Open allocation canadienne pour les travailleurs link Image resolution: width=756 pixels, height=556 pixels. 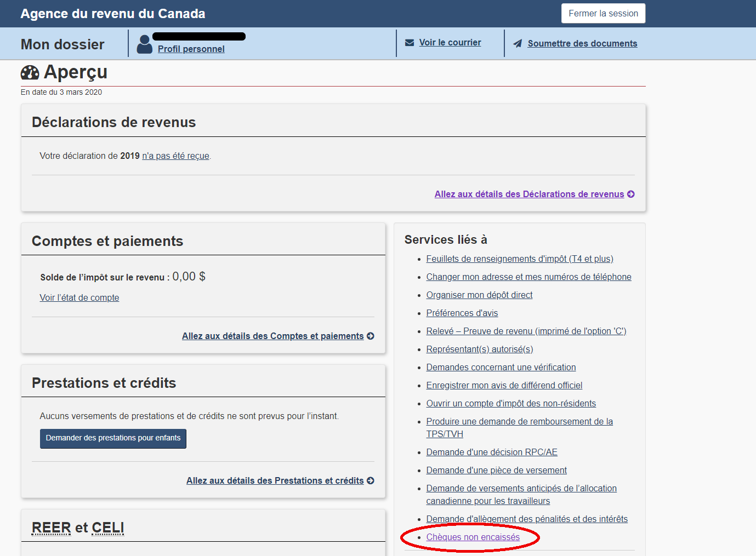(521, 495)
